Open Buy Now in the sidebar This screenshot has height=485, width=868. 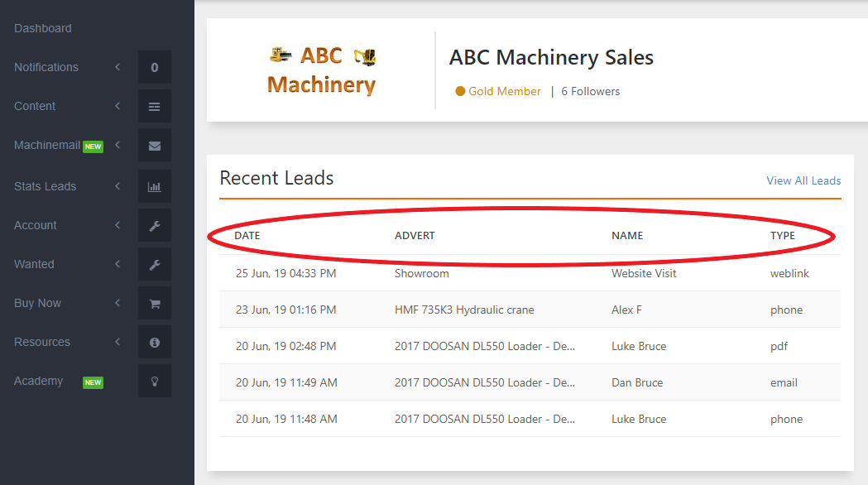pos(37,304)
